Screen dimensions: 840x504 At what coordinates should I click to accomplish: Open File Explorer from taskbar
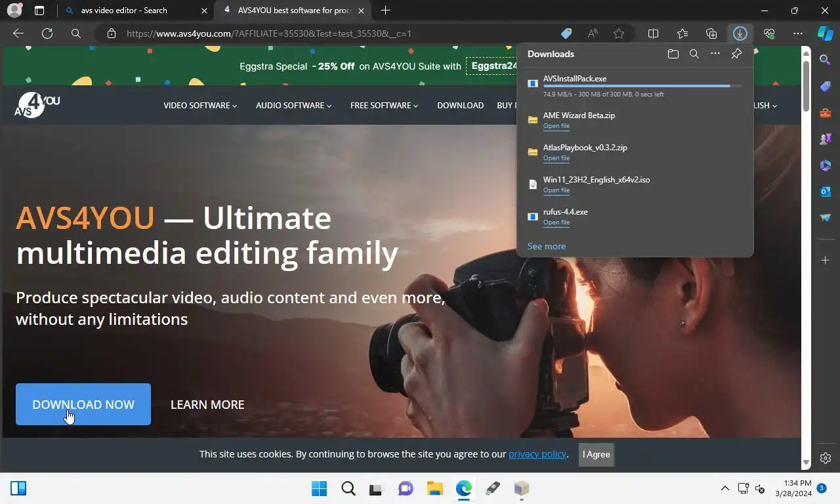pyautogui.click(x=434, y=488)
